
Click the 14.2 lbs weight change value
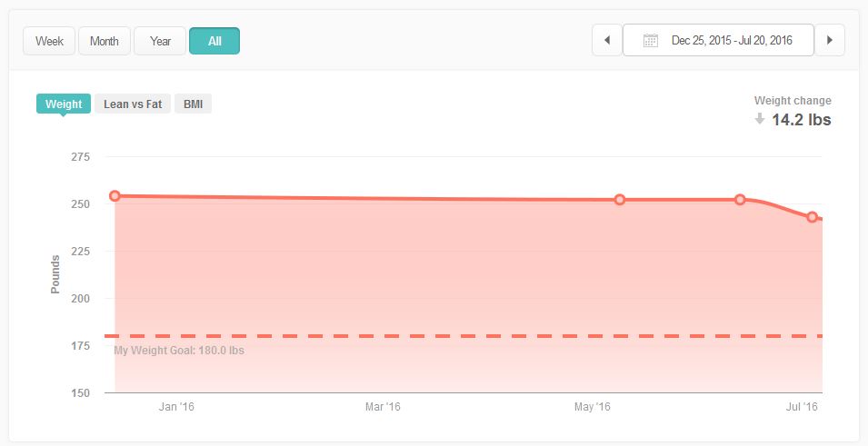point(801,119)
